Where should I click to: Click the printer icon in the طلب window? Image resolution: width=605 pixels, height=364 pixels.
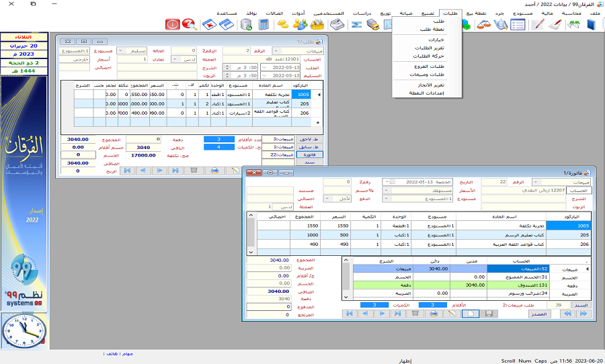coord(215,171)
